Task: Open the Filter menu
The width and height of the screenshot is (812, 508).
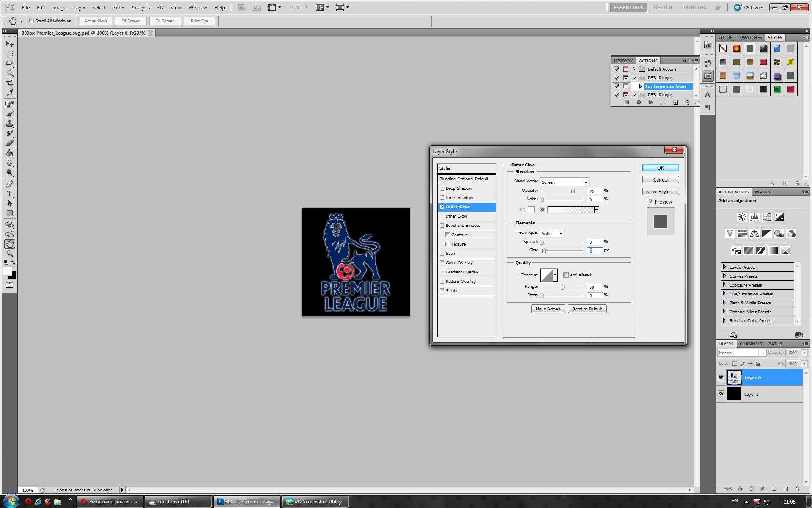Action: point(119,8)
